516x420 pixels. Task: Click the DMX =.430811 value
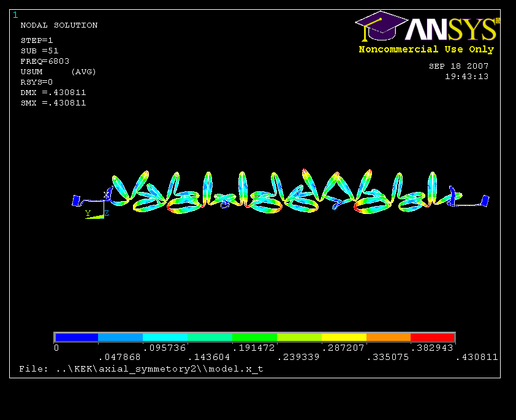click(53, 93)
